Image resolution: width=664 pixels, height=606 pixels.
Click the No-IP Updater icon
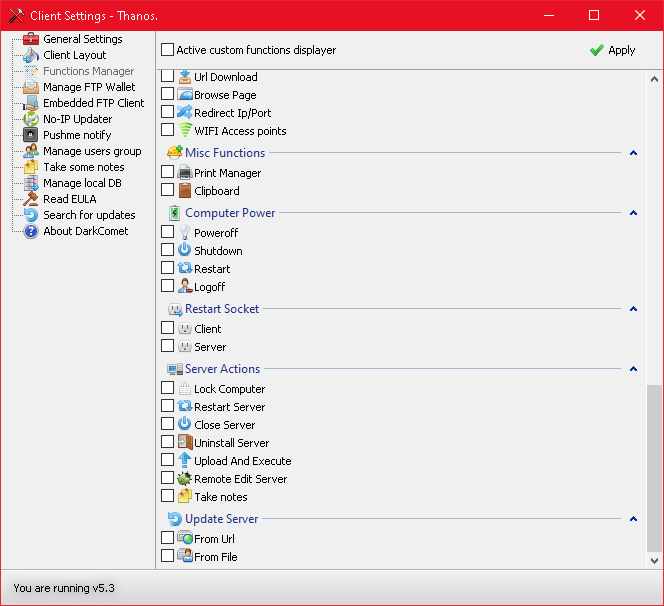coord(31,119)
